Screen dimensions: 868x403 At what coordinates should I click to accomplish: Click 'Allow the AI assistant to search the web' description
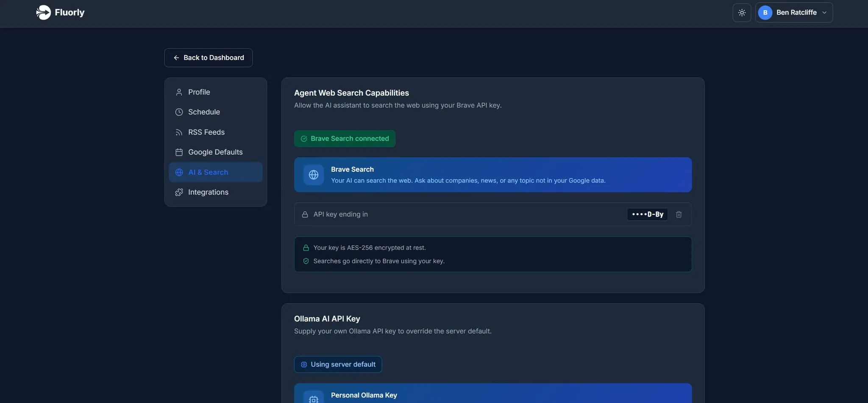398,105
